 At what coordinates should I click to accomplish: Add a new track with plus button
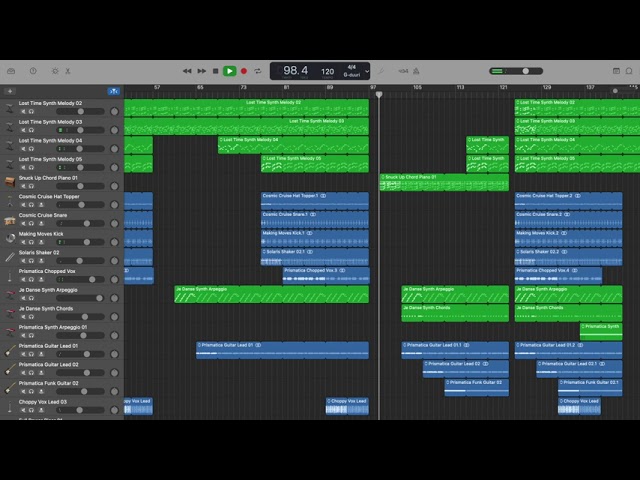tap(10, 91)
